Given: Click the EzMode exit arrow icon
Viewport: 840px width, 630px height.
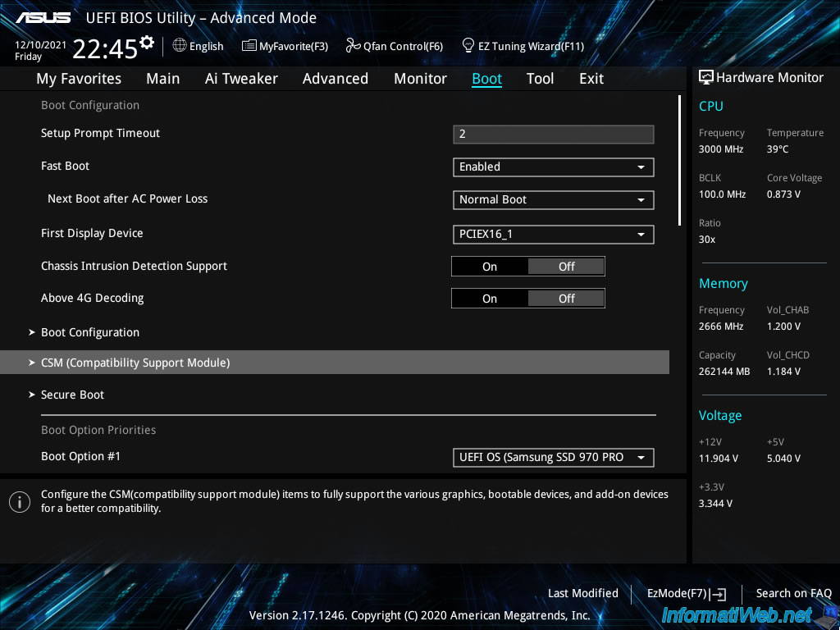Looking at the screenshot, I should (719, 594).
